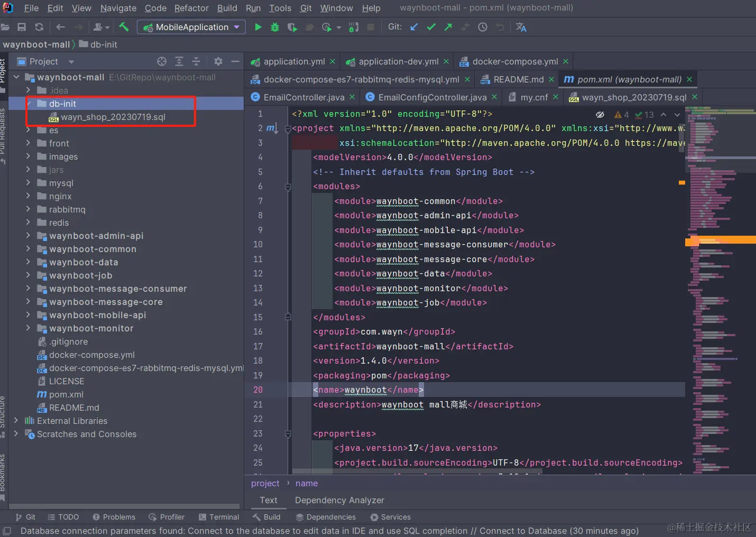The width and height of the screenshot is (756, 537).
Task: Switch to the EmailController.java tab
Action: point(298,97)
